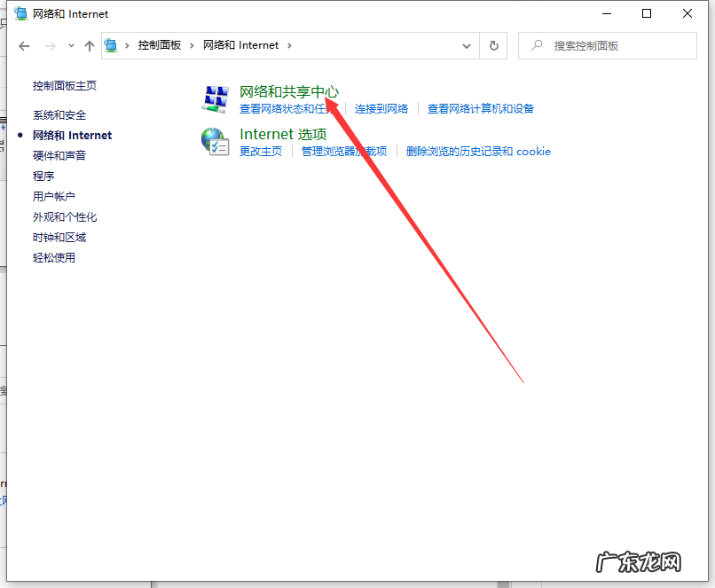Click the Control Panel icon in address bar

click(x=112, y=45)
